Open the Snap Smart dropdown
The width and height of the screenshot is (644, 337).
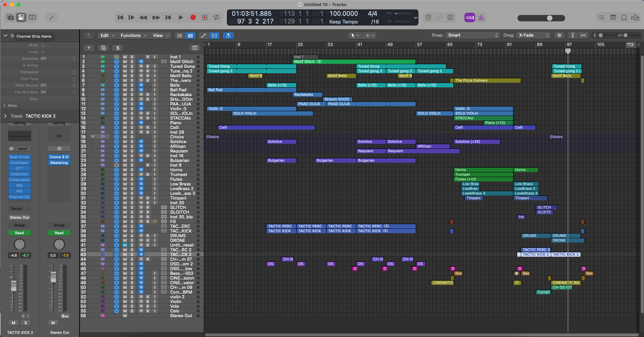(473, 35)
